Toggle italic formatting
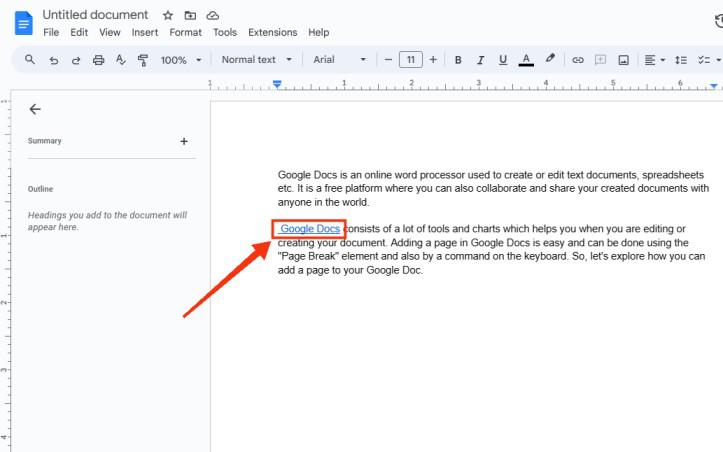The image size is (723, 452). pyautogui.click(x=480, y=60)
